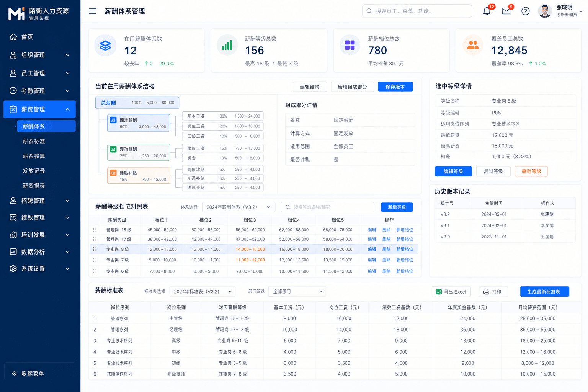Click the 删除等级 button
This screenshot has height=392, width=588.
click(x=531, y=171)
